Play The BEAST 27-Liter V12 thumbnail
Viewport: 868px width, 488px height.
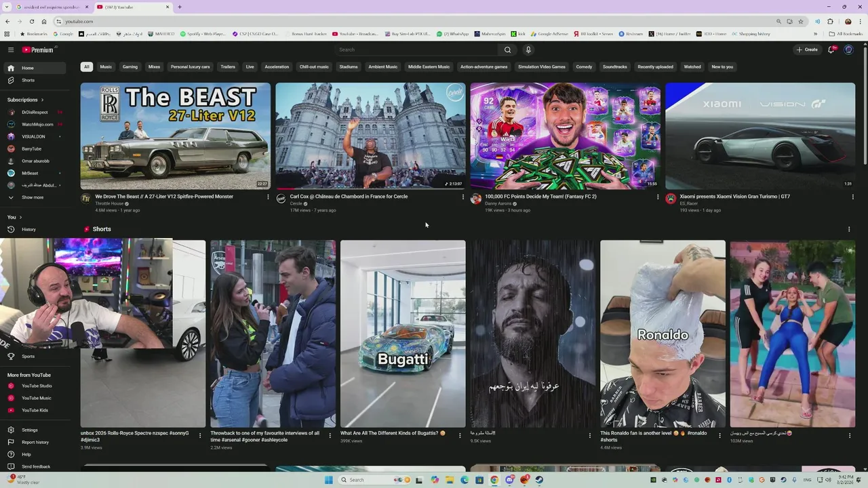(176, 136)
